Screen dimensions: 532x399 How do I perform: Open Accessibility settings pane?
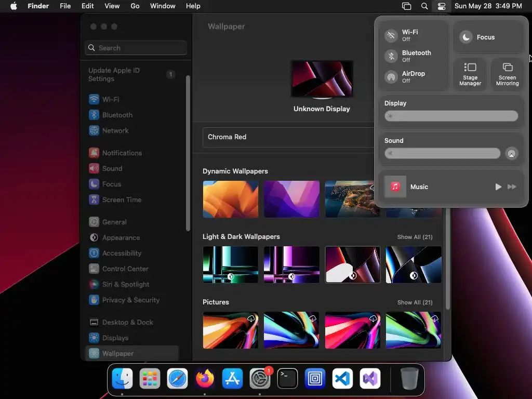(x=131, y=254)
